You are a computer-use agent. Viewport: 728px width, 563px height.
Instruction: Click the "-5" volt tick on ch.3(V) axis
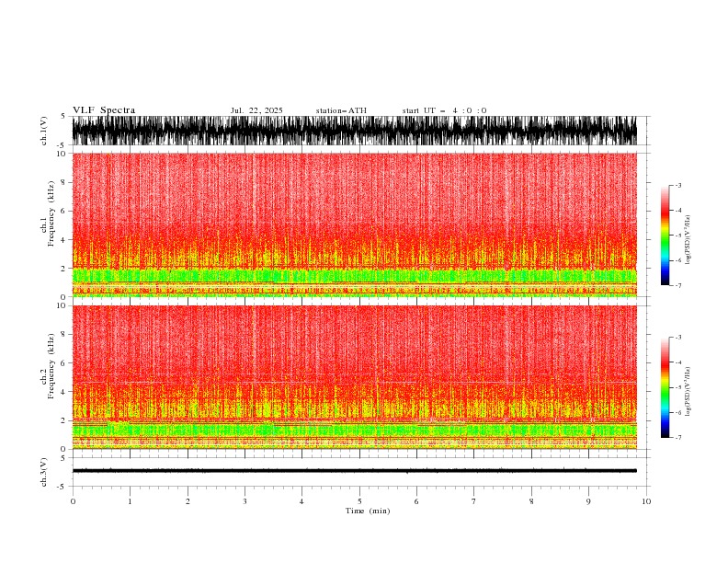(x=63, y=487)
